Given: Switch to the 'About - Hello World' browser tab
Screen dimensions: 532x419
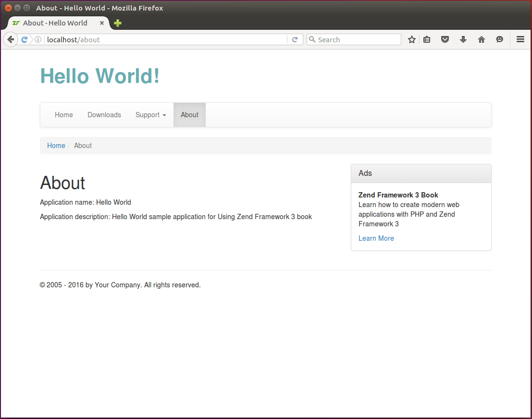Looking at the screenshot, I should click(55, 23).
